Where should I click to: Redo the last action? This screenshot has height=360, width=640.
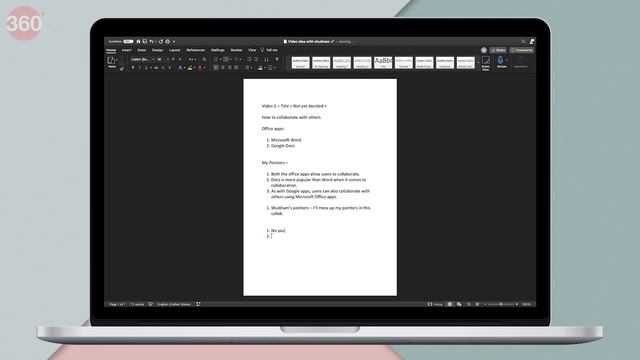pos(161,42)
